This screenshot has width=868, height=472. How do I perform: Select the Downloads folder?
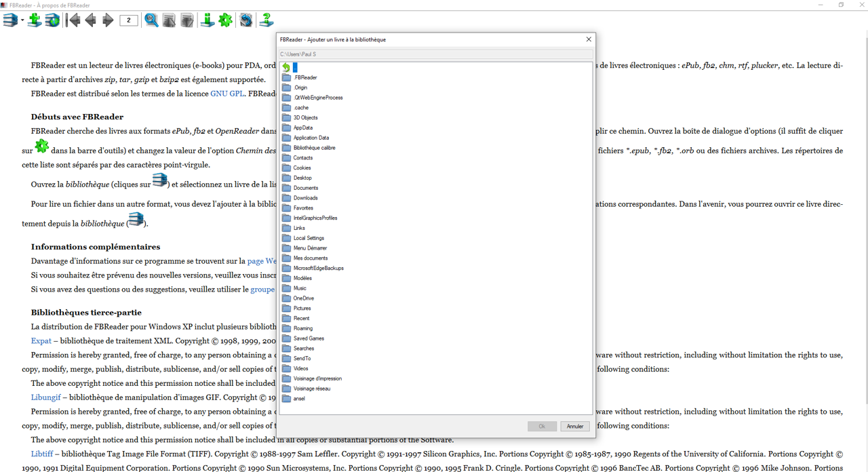[x=305, y=198]
